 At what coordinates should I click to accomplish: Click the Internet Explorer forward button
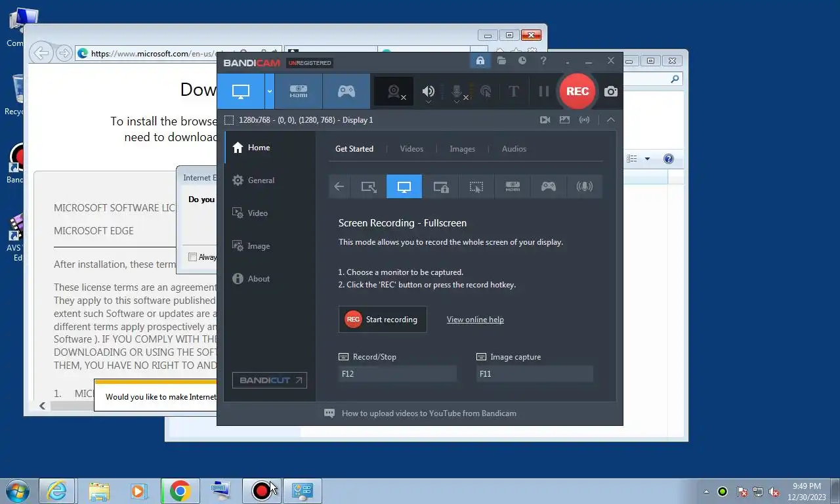pyautogui.click(x=64, y=53)
